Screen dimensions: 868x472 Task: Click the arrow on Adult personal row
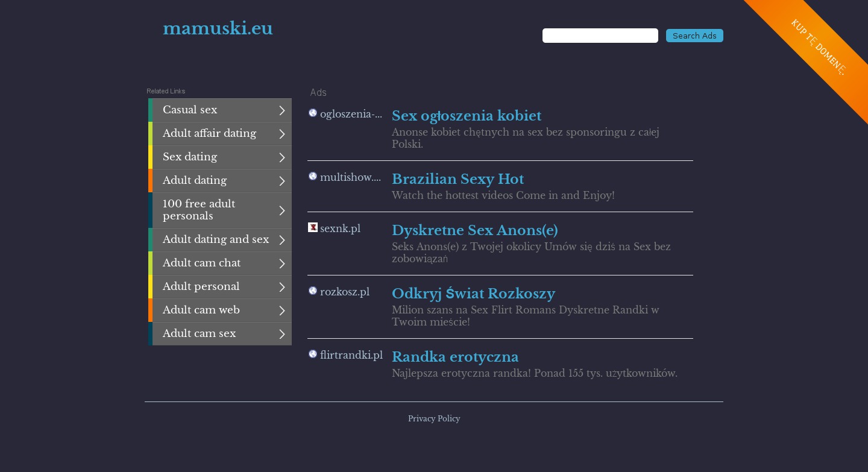[281, 287]
